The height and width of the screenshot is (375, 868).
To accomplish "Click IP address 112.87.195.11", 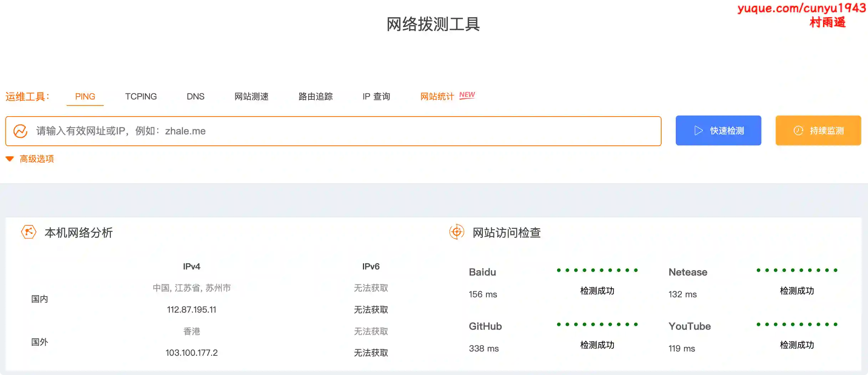I will (192, 309).
